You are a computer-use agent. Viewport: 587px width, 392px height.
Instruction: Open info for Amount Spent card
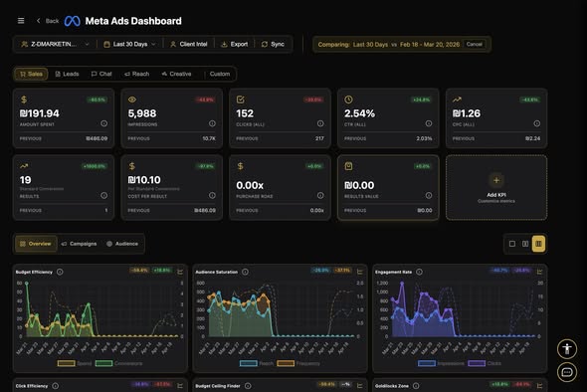(x=104, y=123)
